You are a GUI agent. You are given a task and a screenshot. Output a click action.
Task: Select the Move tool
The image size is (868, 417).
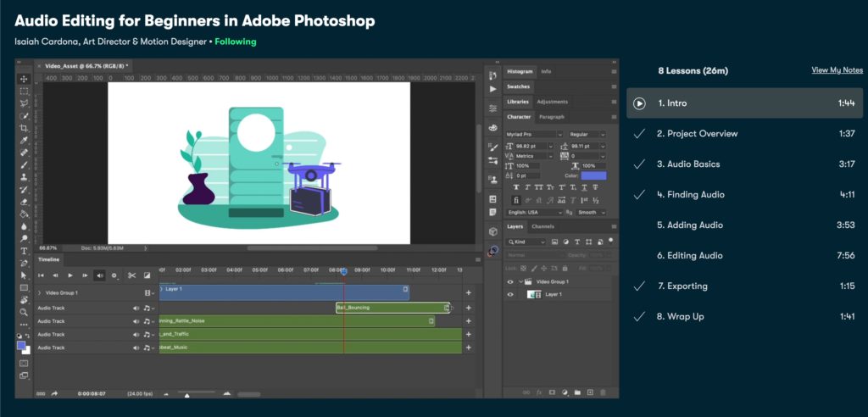(24, 79)
